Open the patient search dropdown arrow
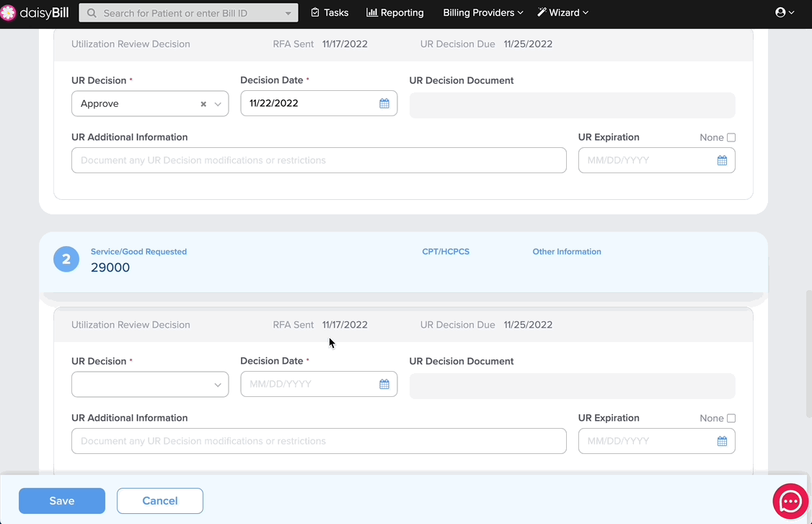 coord(288,14)
